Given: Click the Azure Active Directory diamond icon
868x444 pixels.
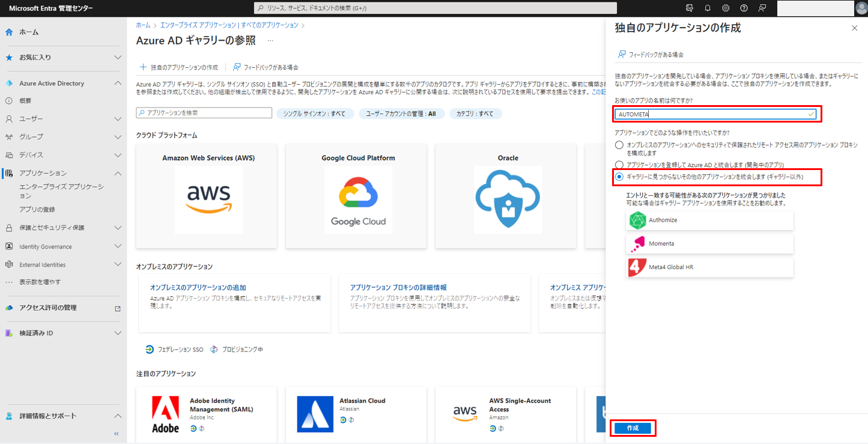Looking at the screenshot, I should tap(9, 84).
